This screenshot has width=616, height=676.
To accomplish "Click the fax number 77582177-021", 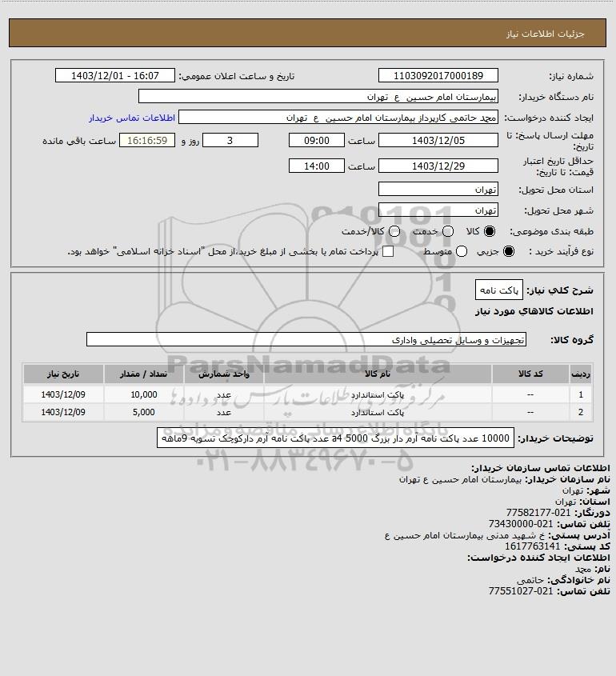I will (x=538, y=513).
